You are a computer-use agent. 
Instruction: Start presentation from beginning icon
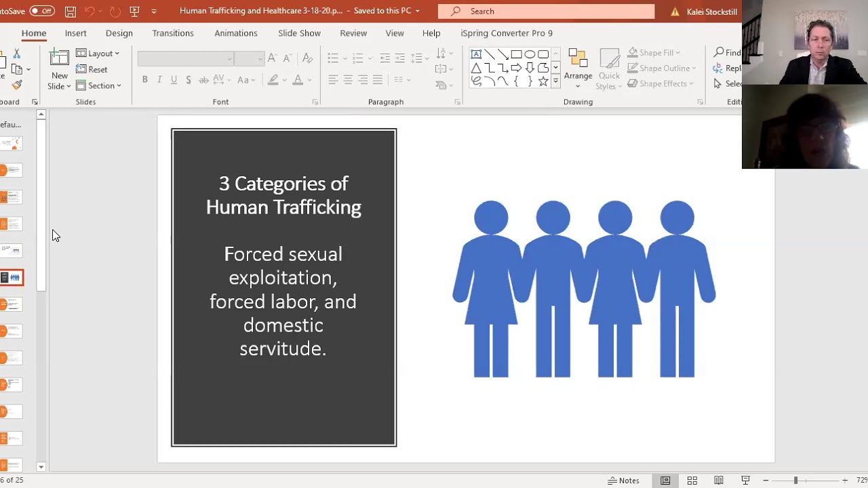coord(134,11)
